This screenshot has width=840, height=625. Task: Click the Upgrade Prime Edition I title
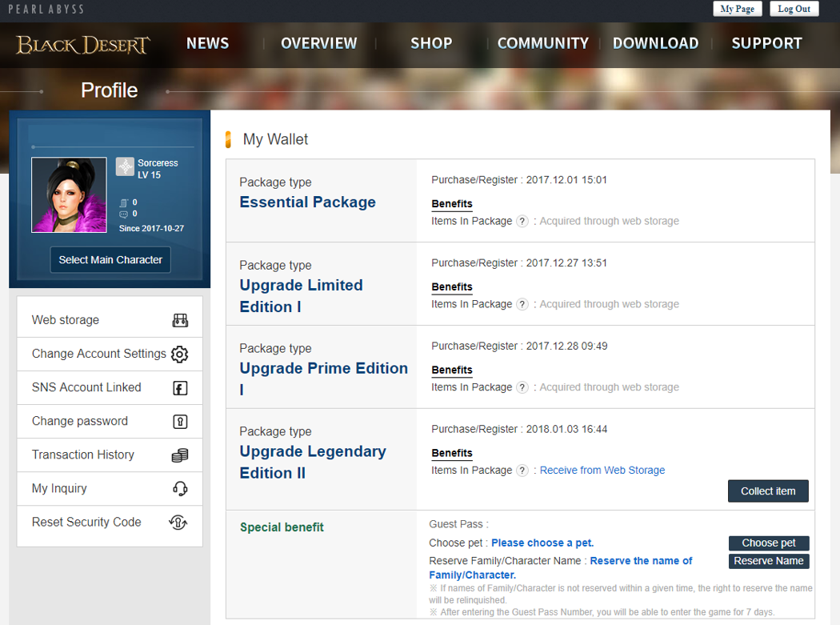323,379
